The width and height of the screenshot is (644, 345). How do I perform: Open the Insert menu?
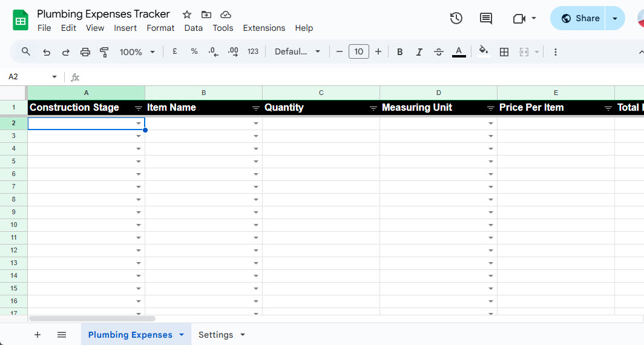click(125, 28)
